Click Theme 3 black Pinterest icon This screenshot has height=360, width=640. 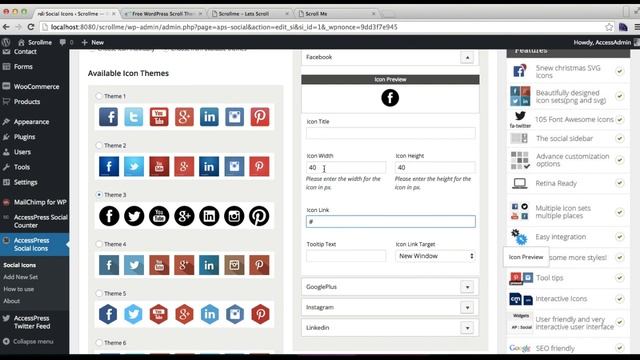click(259, 216)
